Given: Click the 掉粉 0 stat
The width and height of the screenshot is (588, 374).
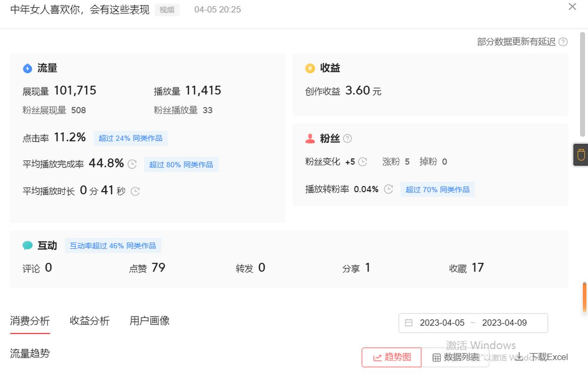Looking at the screenshot, I should point(433,162).
